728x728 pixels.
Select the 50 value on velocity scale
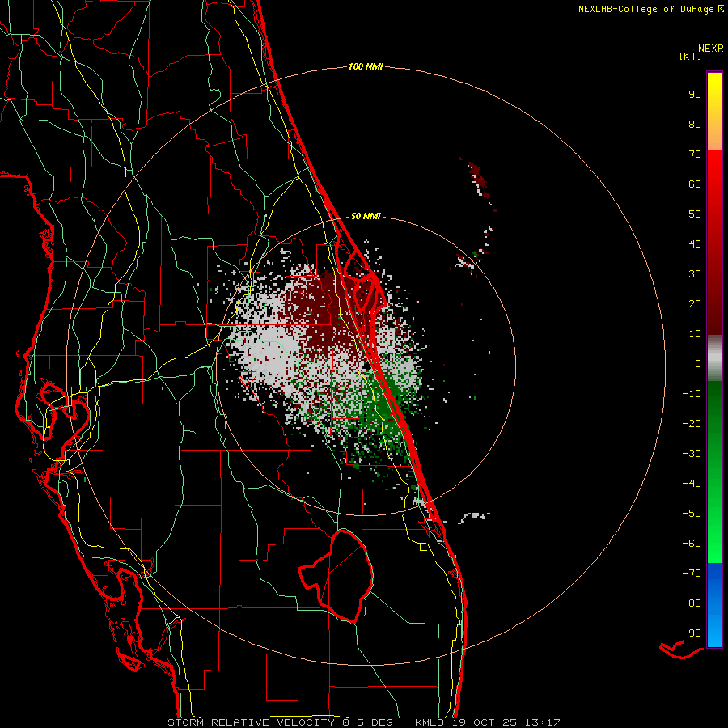click(695, 214)
